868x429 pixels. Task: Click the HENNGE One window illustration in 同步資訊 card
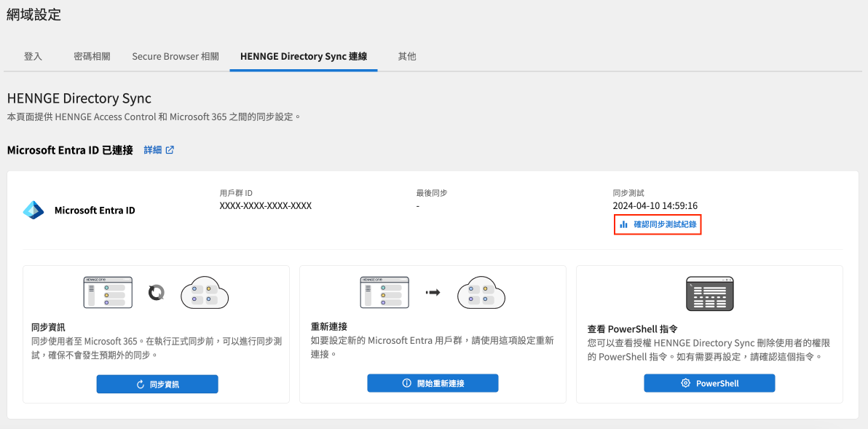click(x=108, y=292)
